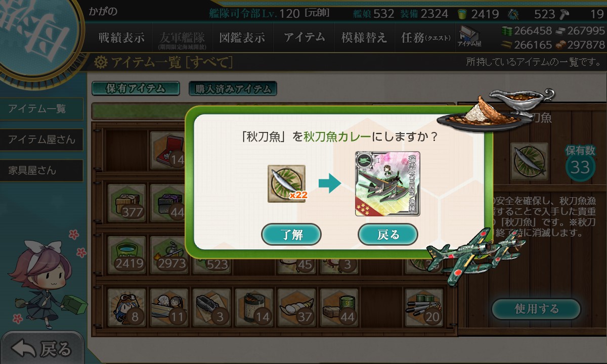Select the item icon showing 11
The height and width of the screenshot is (364, 607).
(x=169, y=307)
